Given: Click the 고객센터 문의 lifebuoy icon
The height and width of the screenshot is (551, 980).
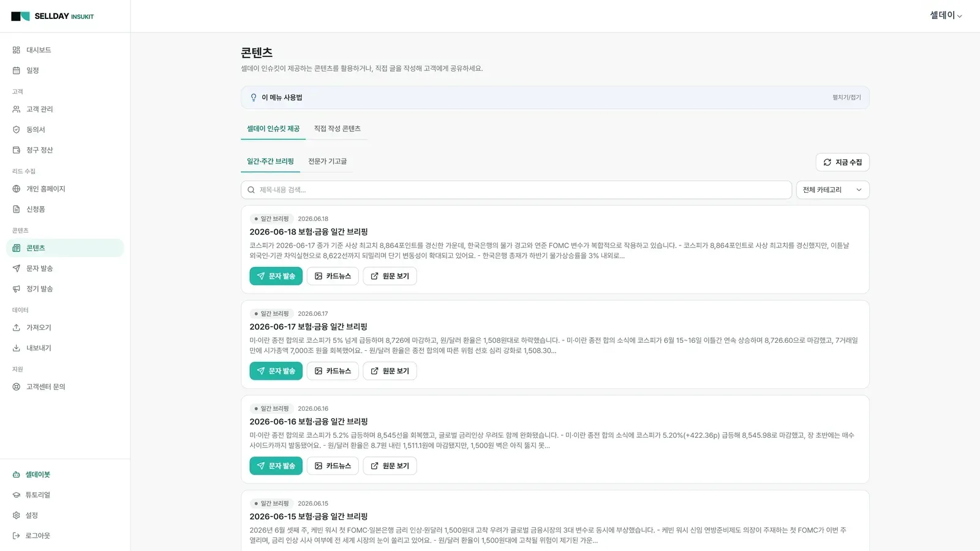Looking at the screenshot, I should [x=17, y=387].
